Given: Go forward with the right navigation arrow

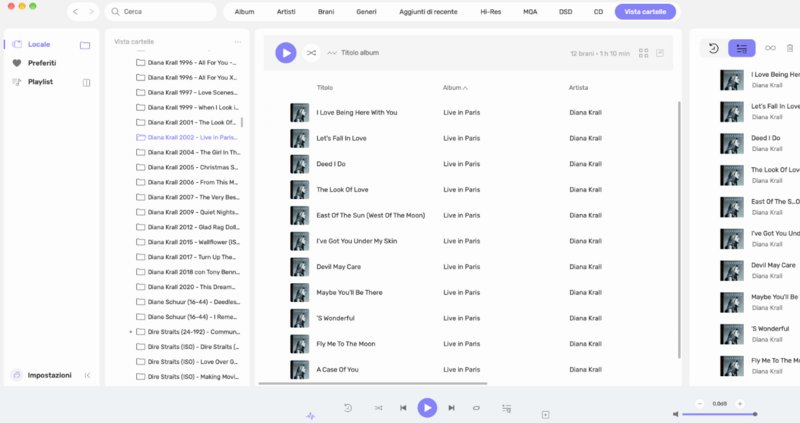Looking at the screenshot, I should tap(91, 12).
